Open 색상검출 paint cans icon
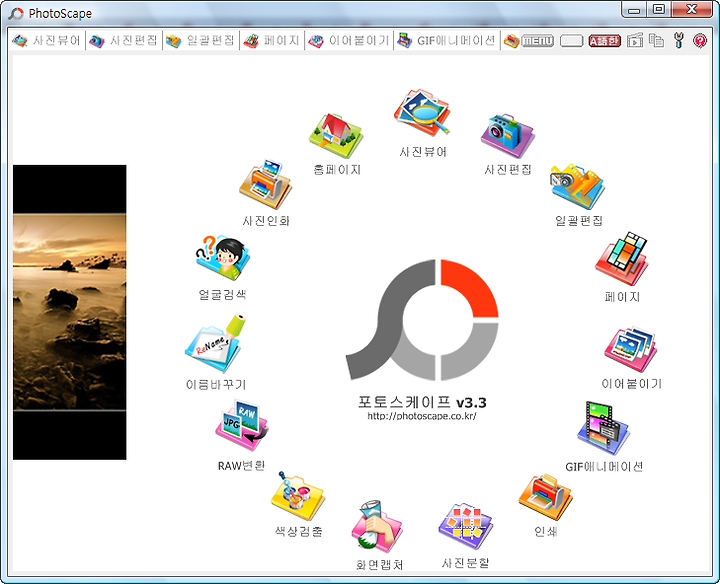 298,496
